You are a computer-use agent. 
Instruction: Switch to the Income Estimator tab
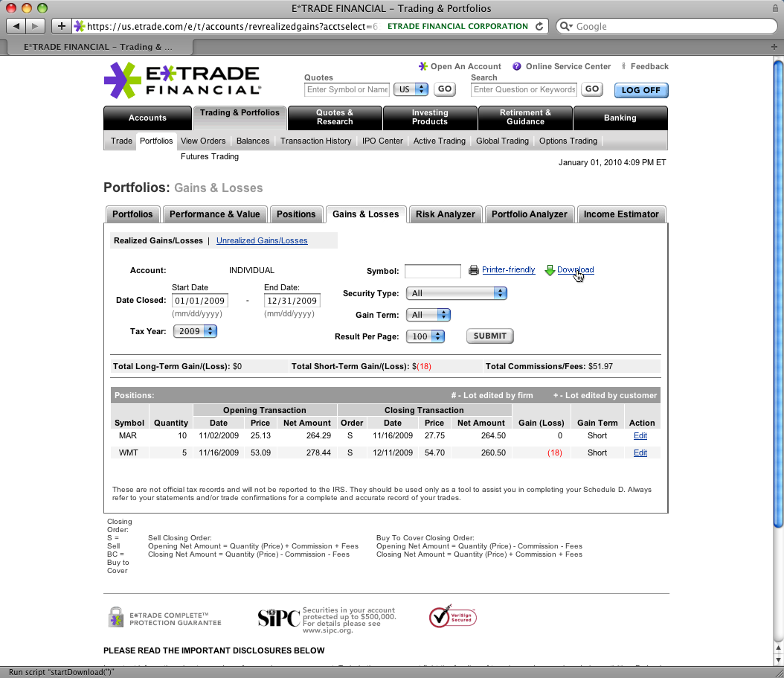pos(622,214)
